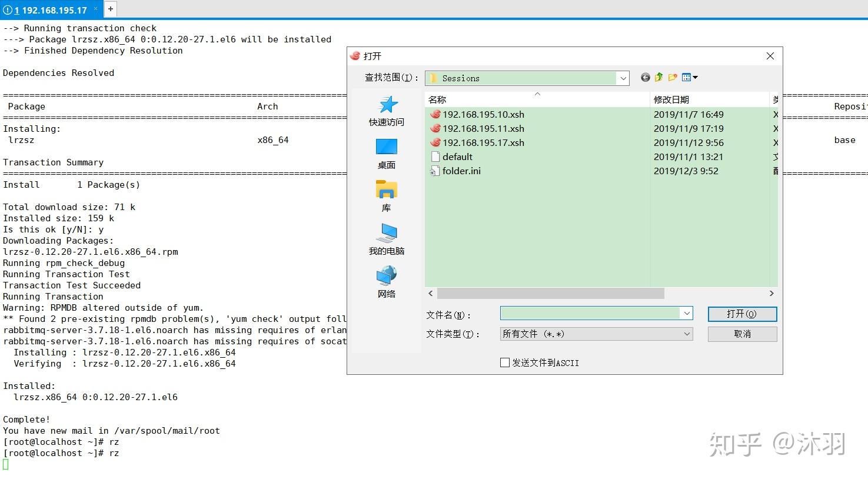
Task: Click the scrollbar left arrow in file list
Action: 431,293
